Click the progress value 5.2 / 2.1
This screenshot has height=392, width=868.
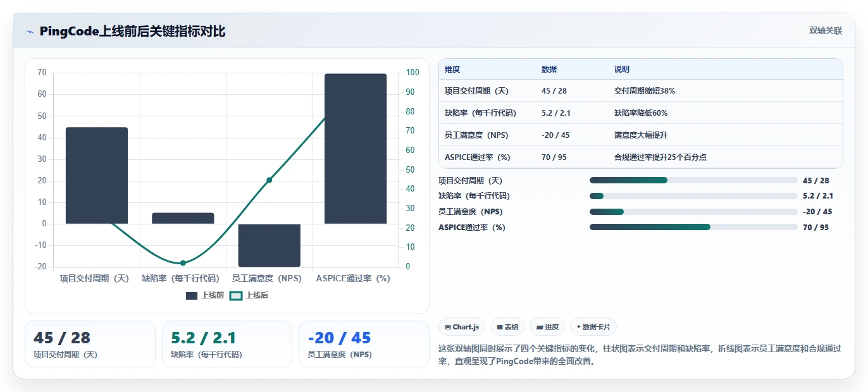[x=818, y=196]
